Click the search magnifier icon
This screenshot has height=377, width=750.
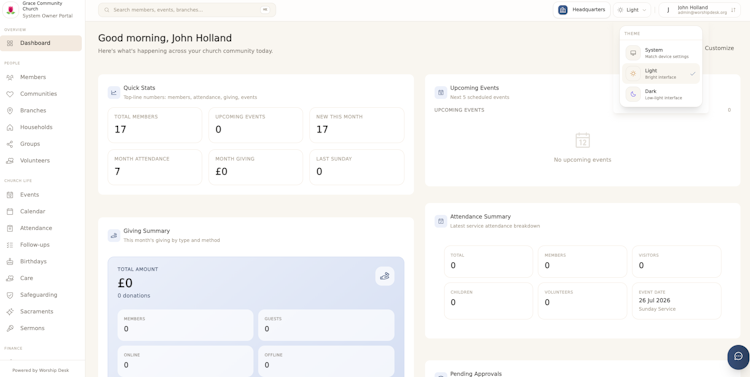[107, 10]
